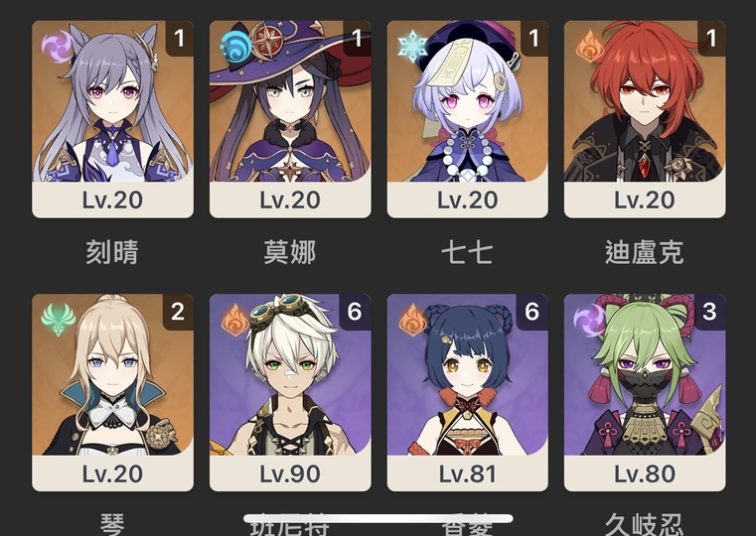Open Keqing's character card portrait
The height and width of the screenshot is (536, 756).
(112, 119)
